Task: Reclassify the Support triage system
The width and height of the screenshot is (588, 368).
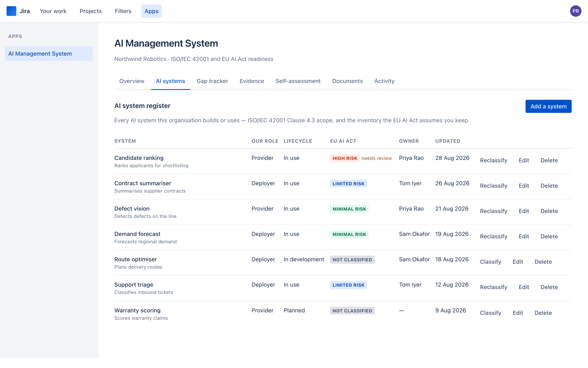Action: coord(493,287)
